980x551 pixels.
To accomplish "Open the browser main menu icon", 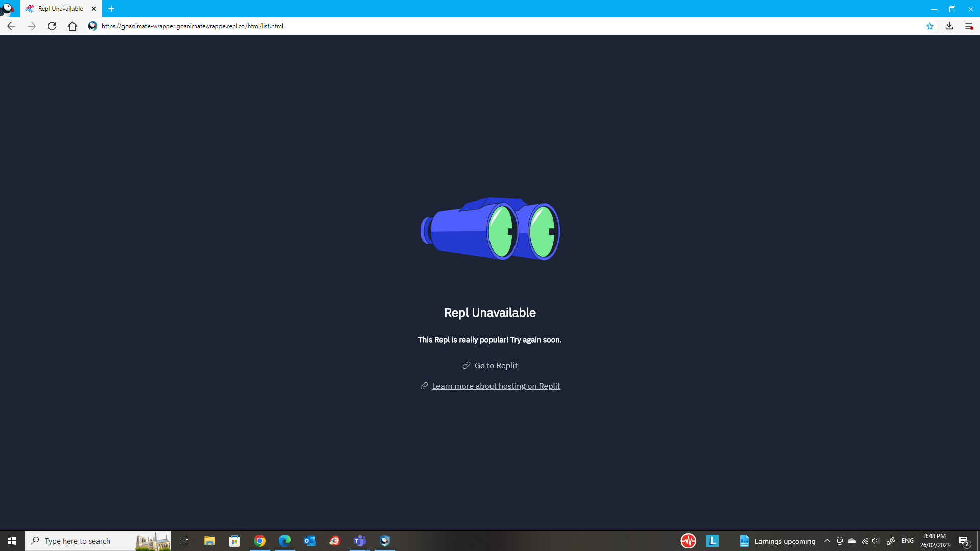I will tap(969, 26).
